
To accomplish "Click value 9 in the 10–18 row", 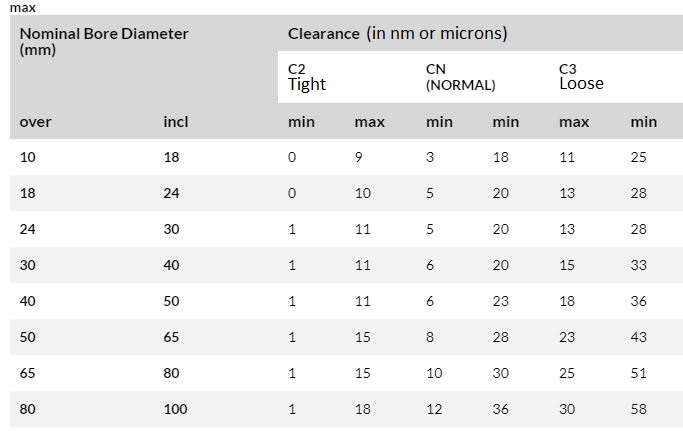I will pyautogui.click(x=359, y=157).
